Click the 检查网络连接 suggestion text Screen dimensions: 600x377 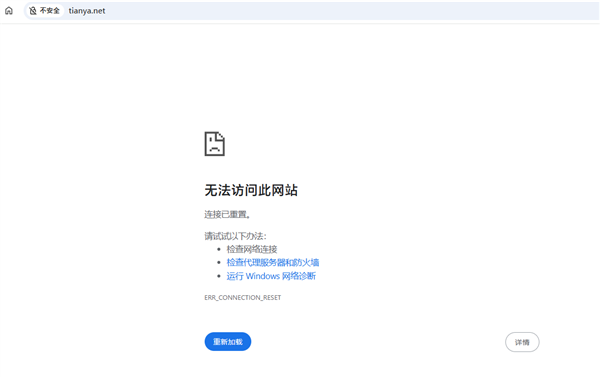[x=252, y=249]
